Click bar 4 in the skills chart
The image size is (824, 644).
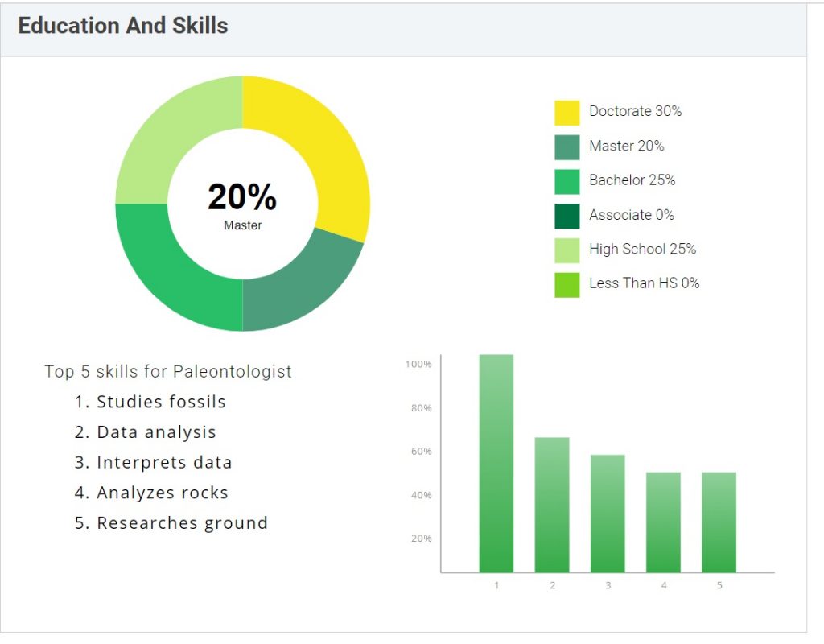[x=663, y=522]
